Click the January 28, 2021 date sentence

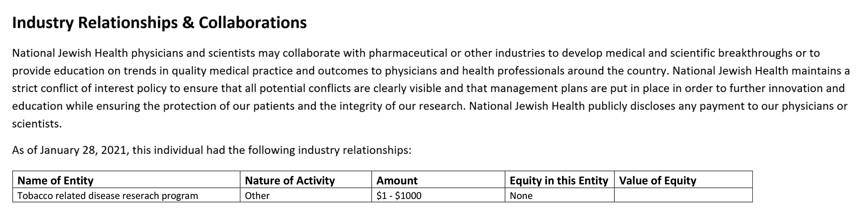pyautogui.click(x=211, y=150)
